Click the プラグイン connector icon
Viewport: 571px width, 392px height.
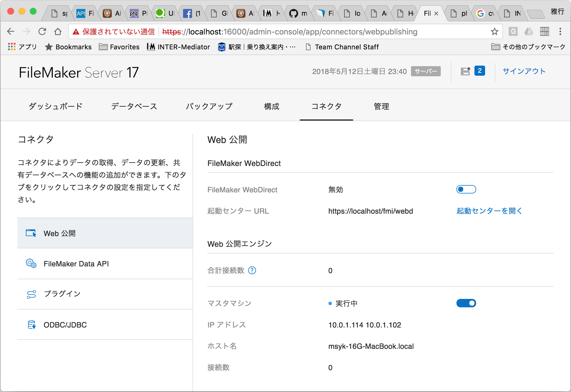tap(31, 294)
